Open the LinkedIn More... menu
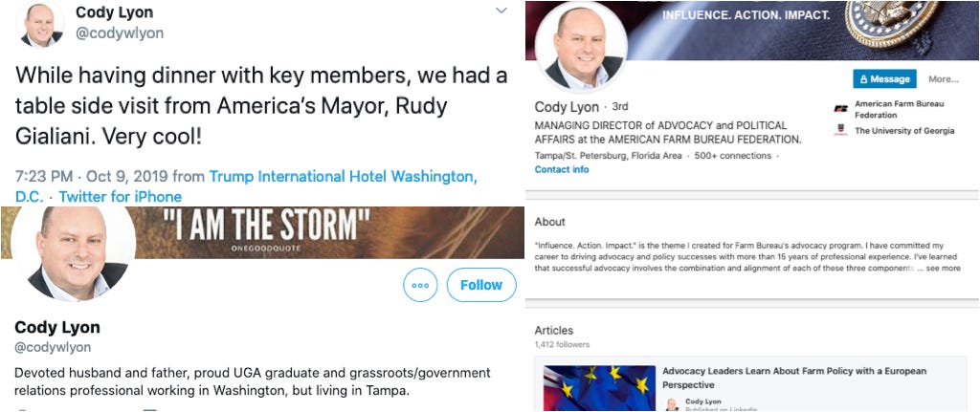This screenshot has height=412, width=980. (x=943, y=78)
